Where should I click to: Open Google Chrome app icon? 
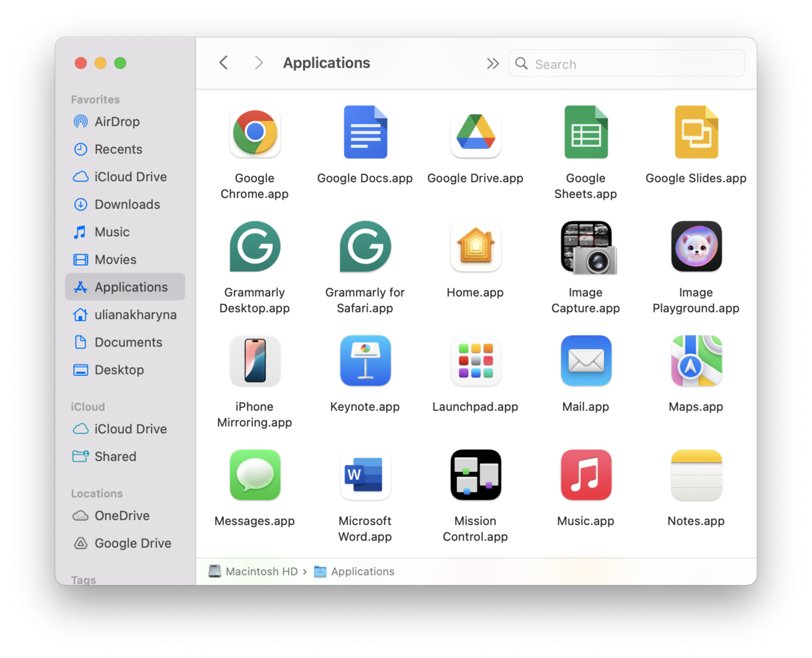[254, 131]
